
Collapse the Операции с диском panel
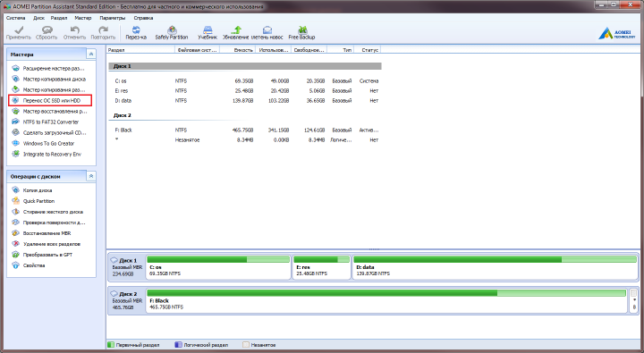click(x=91, y=176)
